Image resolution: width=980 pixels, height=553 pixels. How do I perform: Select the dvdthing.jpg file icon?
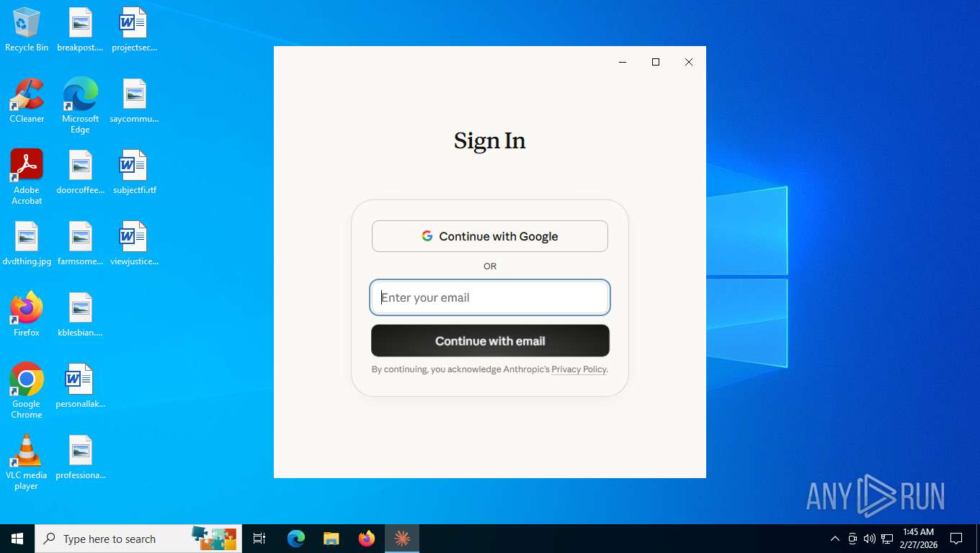click(27, 244)
